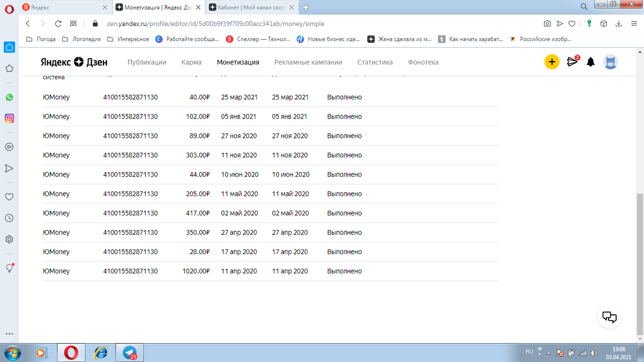
Task: Click Выполнено status in the 303.00₽ row
Action: point(345,156)
